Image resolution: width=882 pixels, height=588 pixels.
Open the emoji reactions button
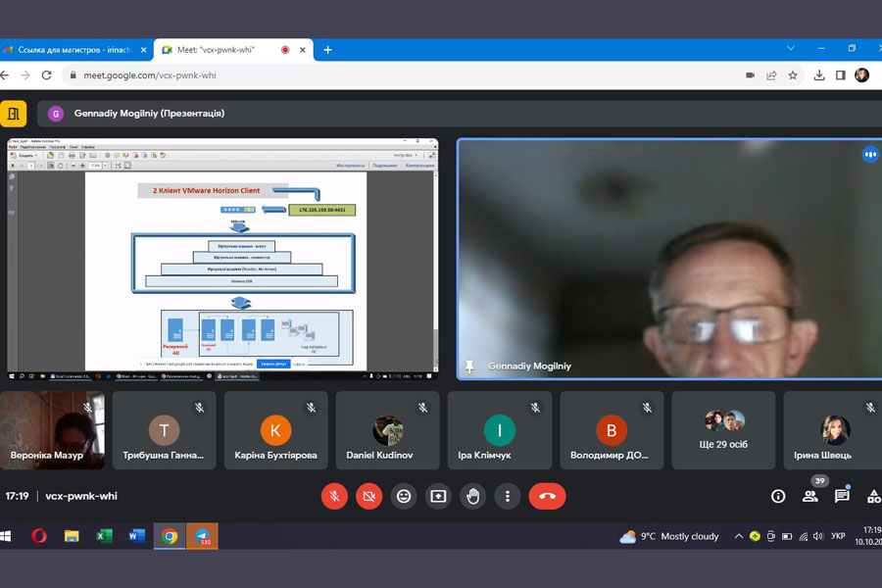404,496
